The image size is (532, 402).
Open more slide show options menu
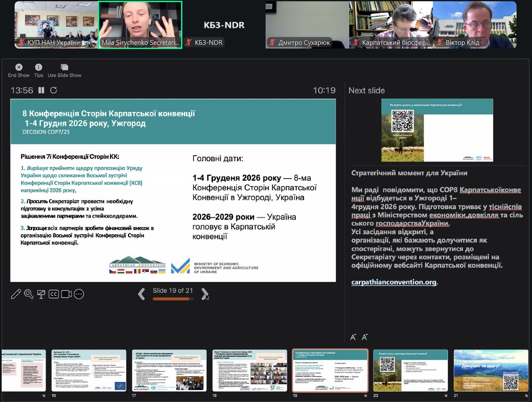[x=79, y=294]
